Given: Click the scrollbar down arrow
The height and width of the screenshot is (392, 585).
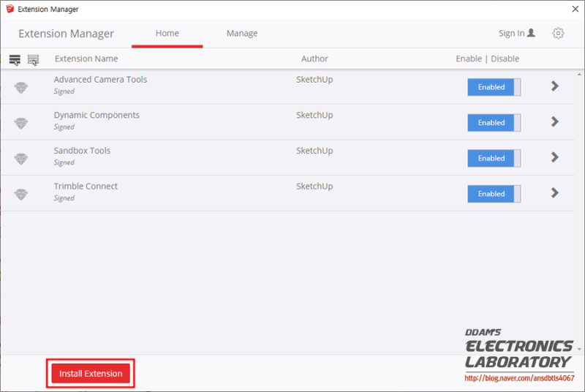Looking at the screenshot, I should (x=579, y=350).
